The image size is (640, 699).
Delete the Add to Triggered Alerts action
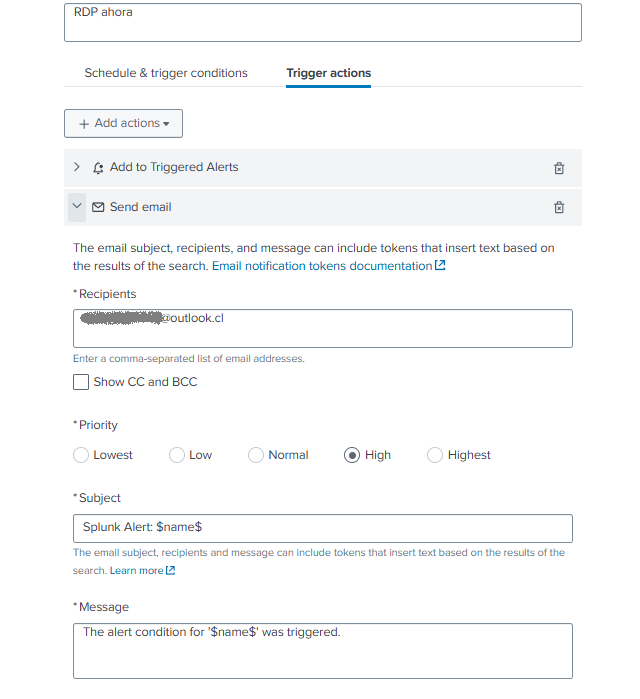(x=559, y=168)
